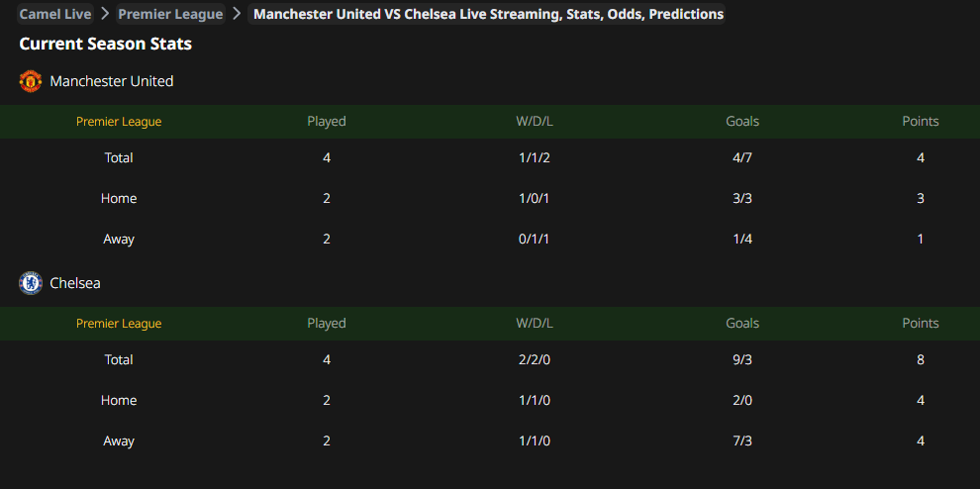Click the Points column header for Manchester United
This screenshot has height=489, width=980.
pos(920,122)
